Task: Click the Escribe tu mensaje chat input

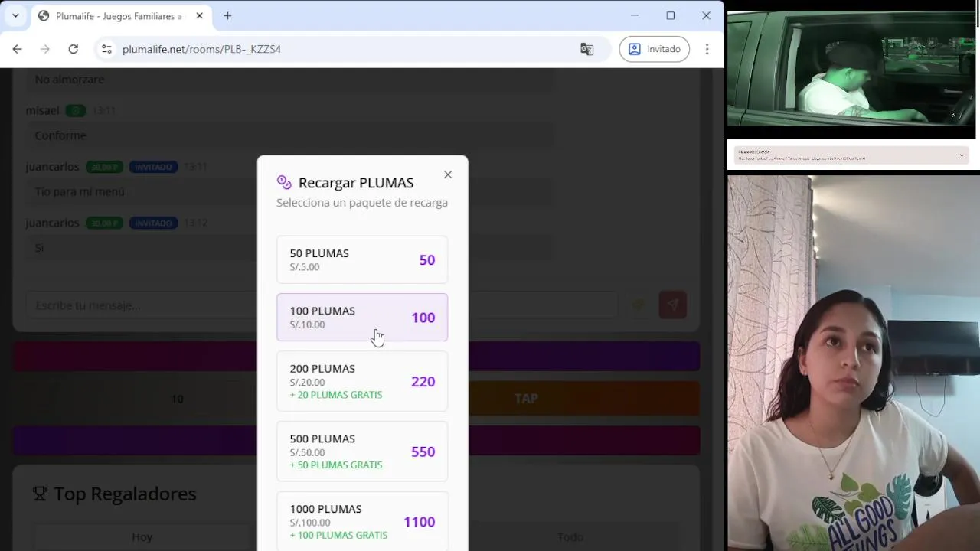Action: pos(322,305)
